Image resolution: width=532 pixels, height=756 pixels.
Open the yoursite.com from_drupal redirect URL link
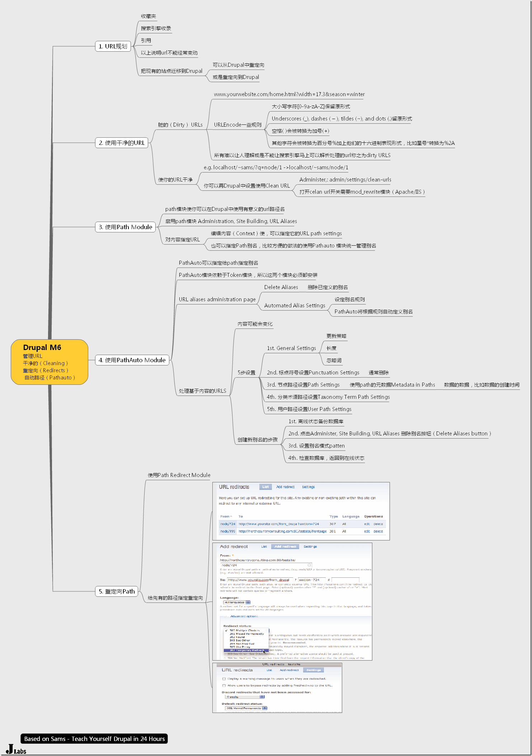(279, 524)
